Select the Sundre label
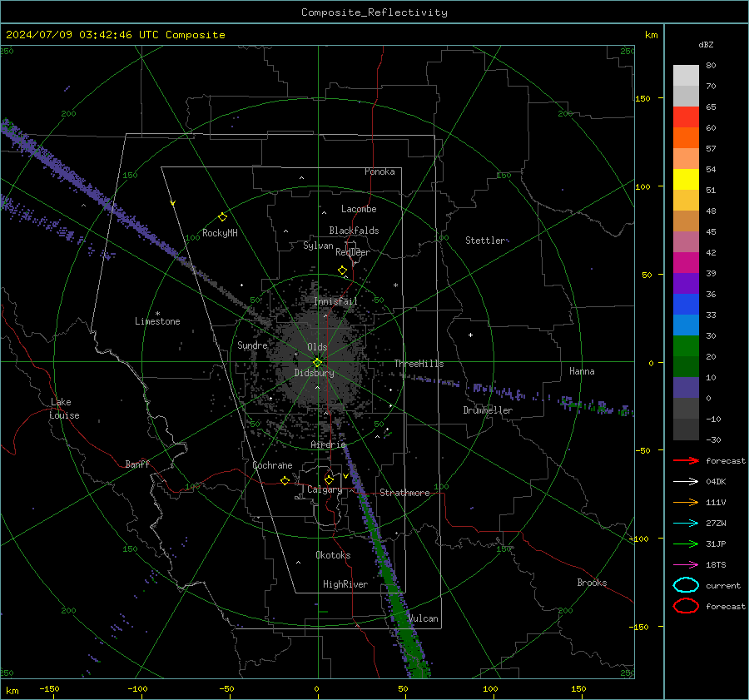Viewport: 749px width, 700px height. click(252, 345)
